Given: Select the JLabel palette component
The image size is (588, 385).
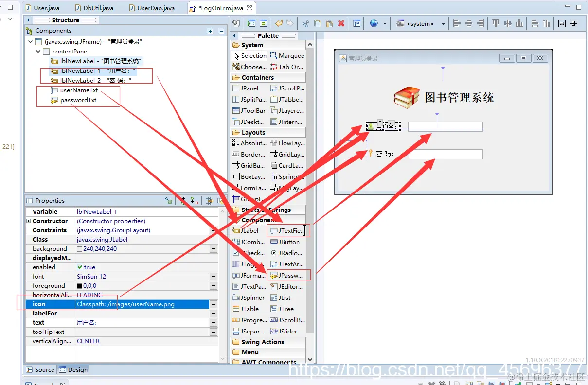Looking at the screenshot, I should click(246, 230).
